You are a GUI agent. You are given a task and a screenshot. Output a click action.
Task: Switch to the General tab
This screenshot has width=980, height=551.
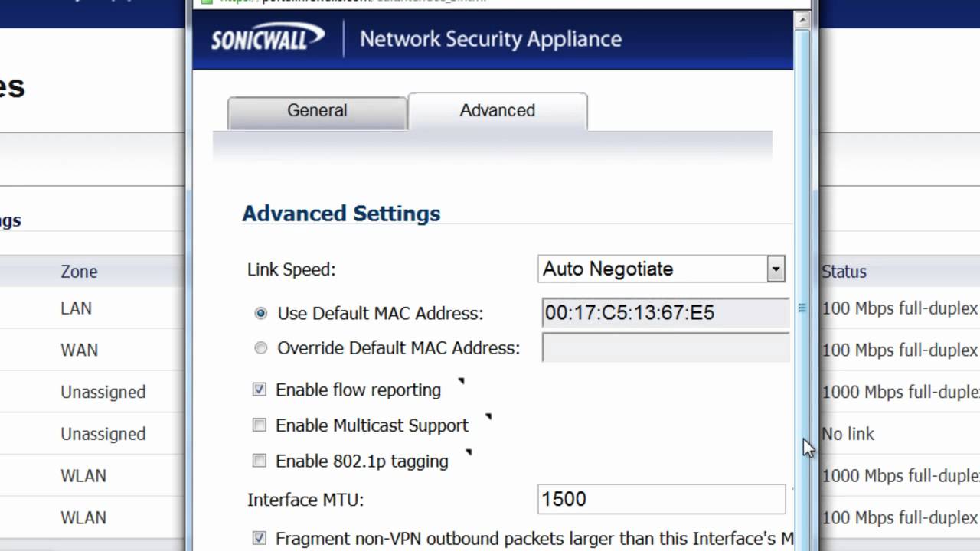coord(317,111)
